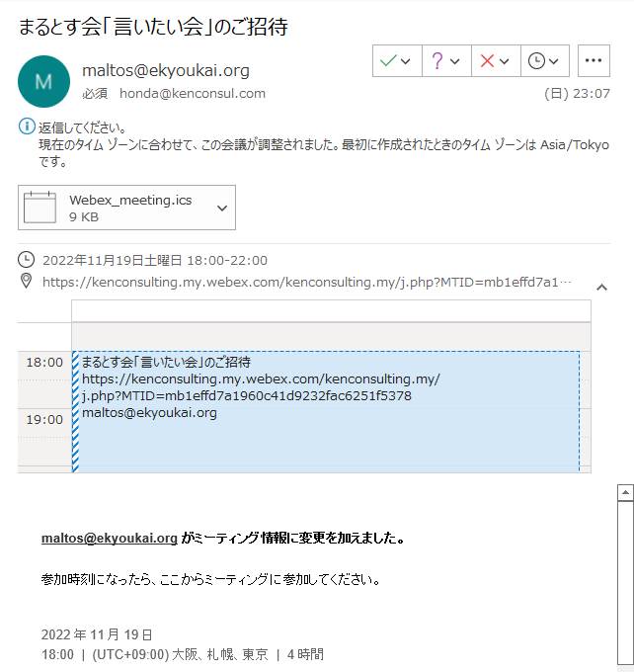Image resolution: width=634 pixels, height=672 pixels.
Task: Click the Webex_meeting.ics calendar file icon
Action: [x=40, y=209]
